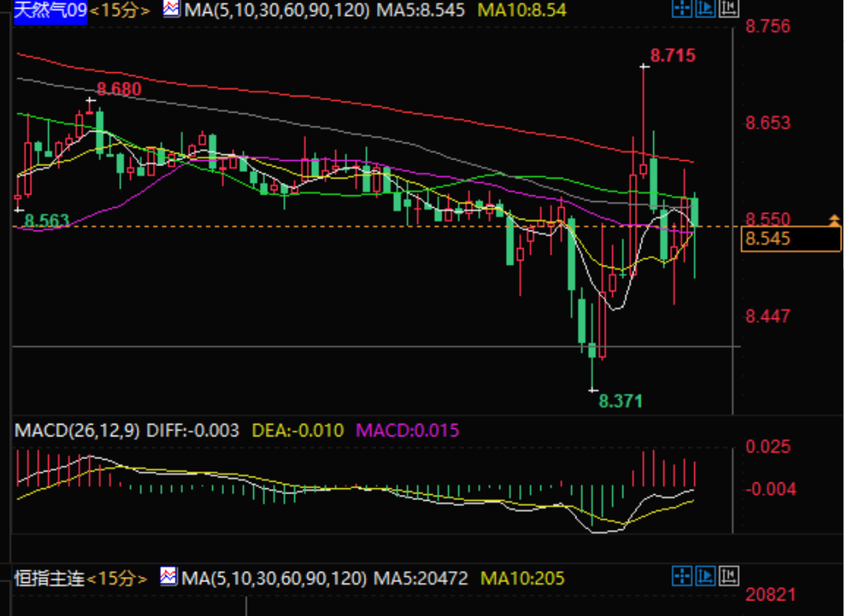Screen dimensions: 844x616
Task: Click the 8.756 axis value
Action: (x=768, y=27)
